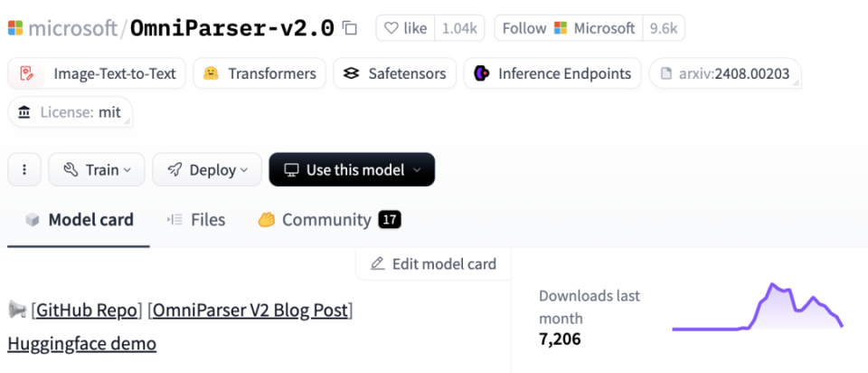868x373 pixels.
Task: Filter by the Transformers library tag
Action: [259, 73]
